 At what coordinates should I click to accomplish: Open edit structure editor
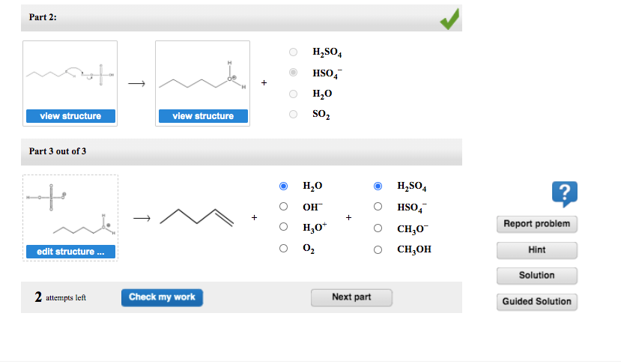[70, 252]
